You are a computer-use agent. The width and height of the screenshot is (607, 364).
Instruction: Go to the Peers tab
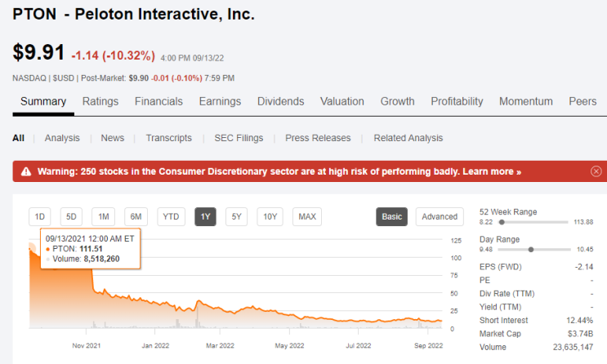point(582,101)
